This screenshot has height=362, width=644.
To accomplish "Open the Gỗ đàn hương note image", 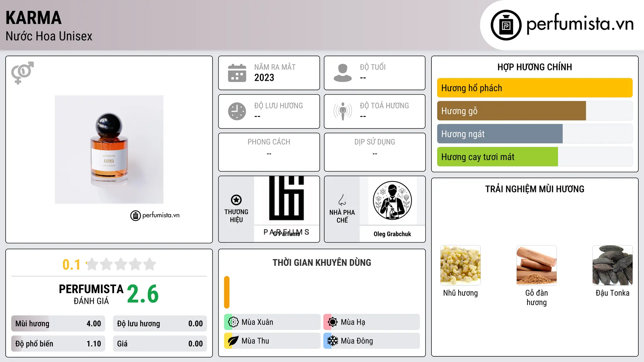I will (536, 265).
